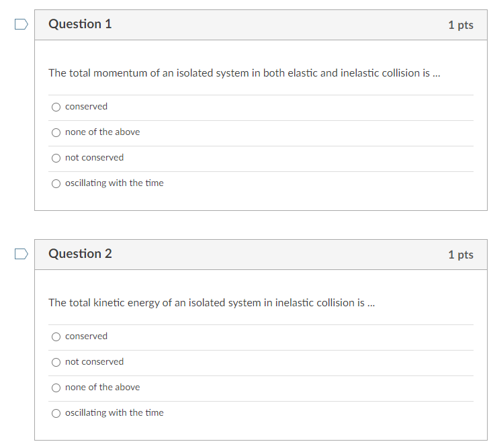Click the total kinetic energy question text
This screenshot has height=448, width=489.
tap(212, 303)
